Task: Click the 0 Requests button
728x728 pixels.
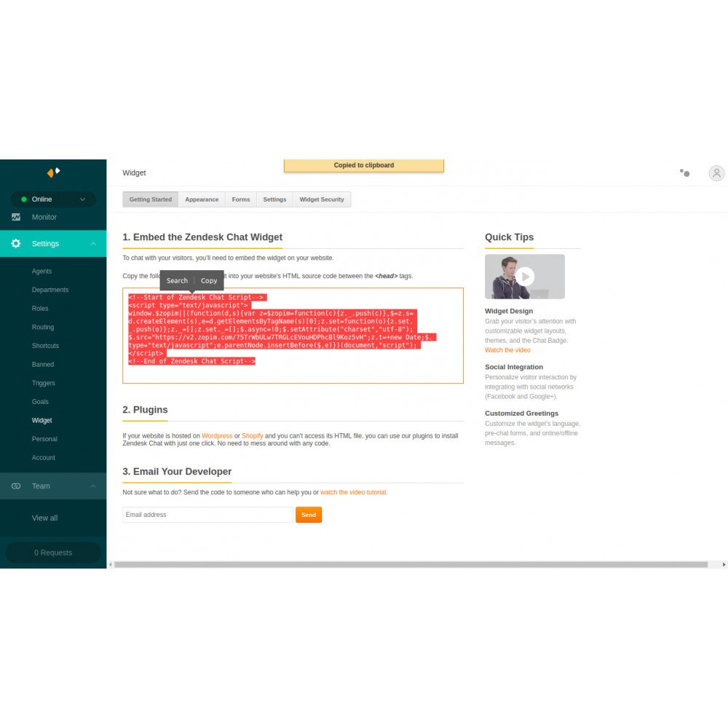Action: (x=53, y=553)
